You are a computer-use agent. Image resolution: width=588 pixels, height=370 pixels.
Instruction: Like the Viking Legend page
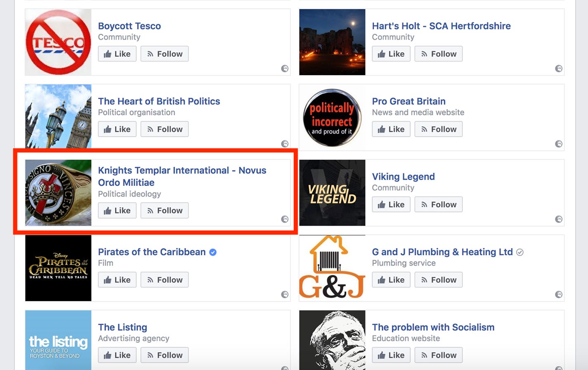click(x=391, y=204)
